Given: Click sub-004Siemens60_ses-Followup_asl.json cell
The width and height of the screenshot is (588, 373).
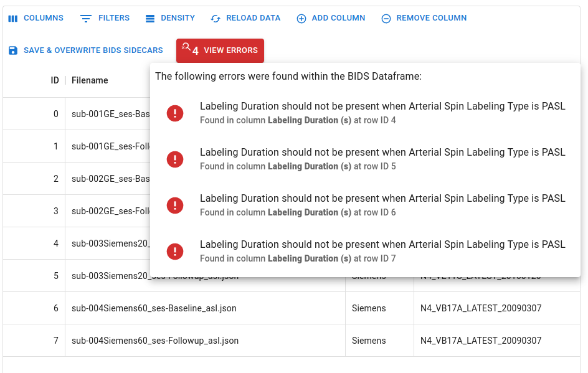Looking at the screenshot, I should [x=205, y=341].
